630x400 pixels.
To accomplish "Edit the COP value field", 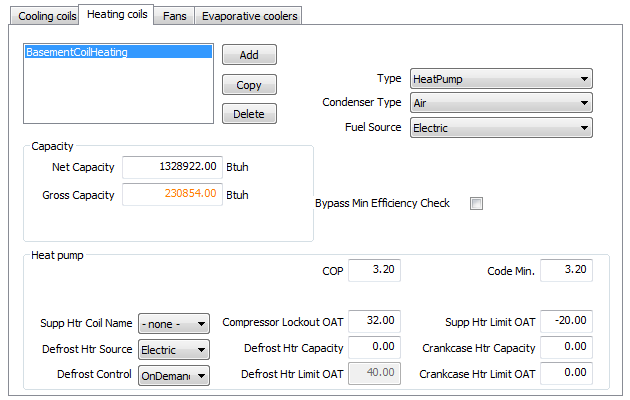I will [x=374, y=270].
